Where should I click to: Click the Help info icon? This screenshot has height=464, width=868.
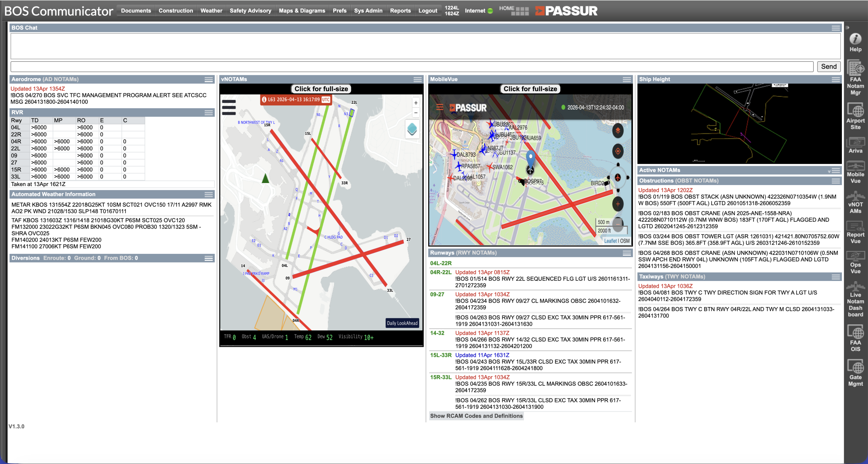click(855, 39)
